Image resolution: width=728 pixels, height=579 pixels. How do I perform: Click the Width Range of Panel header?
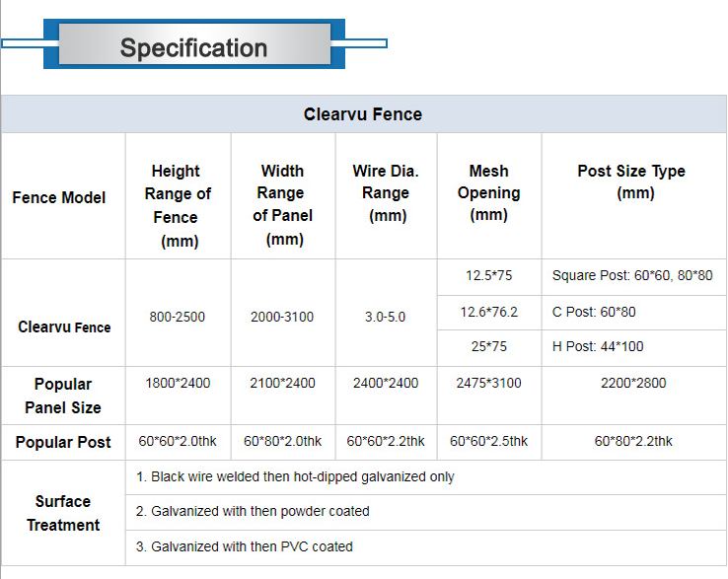282,205
